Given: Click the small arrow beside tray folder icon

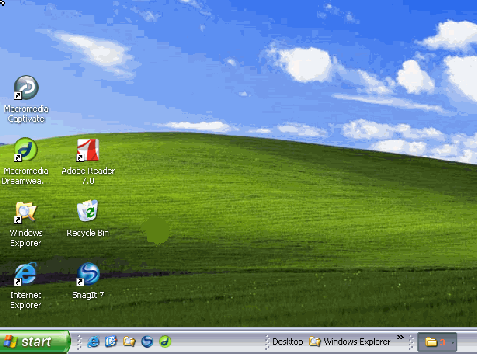Looking at the screenshot, I should tap(452, 343).
